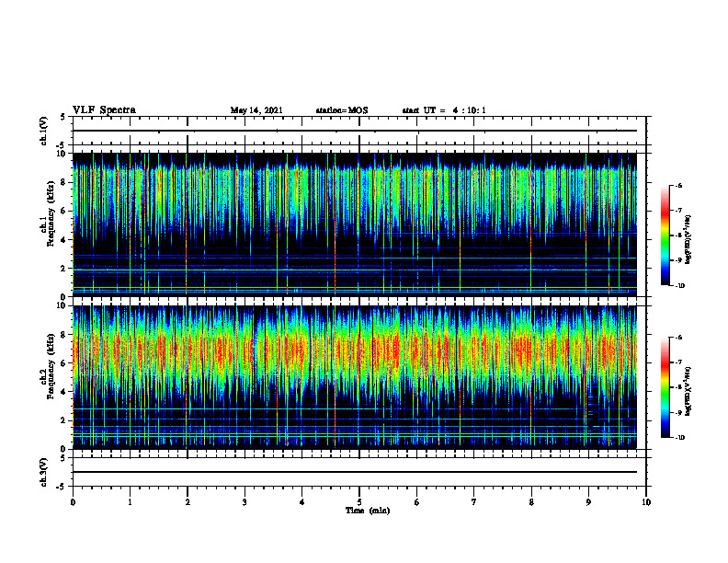This screenshot has width=728, height=563.
Task: Click the ch.2 spectrogram color scale bar
Action: tap(665, 387)
